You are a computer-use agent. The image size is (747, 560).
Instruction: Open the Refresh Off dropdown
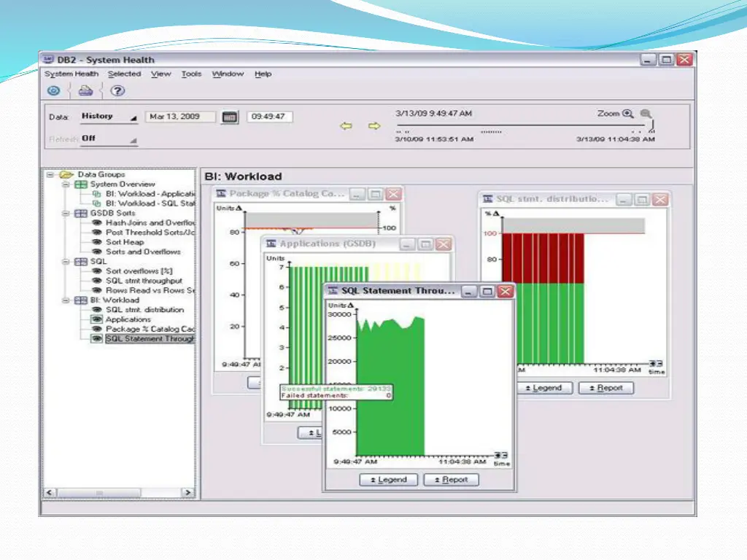pos(109,139)
